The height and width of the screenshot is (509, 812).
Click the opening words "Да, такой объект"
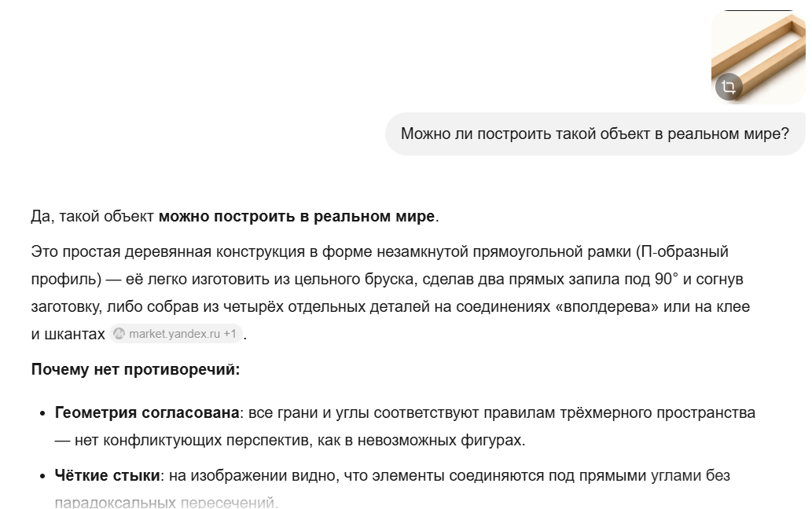93,216
